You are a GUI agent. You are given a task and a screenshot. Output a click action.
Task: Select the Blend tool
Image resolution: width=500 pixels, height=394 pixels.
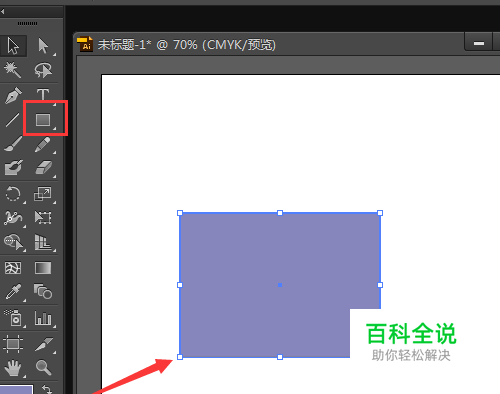43,291
